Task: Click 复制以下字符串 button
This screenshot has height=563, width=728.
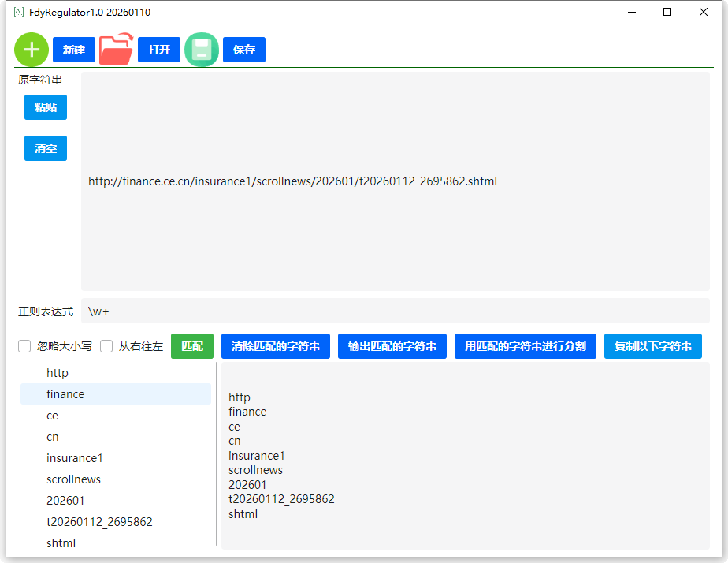Action: click(x=653, y=346)
